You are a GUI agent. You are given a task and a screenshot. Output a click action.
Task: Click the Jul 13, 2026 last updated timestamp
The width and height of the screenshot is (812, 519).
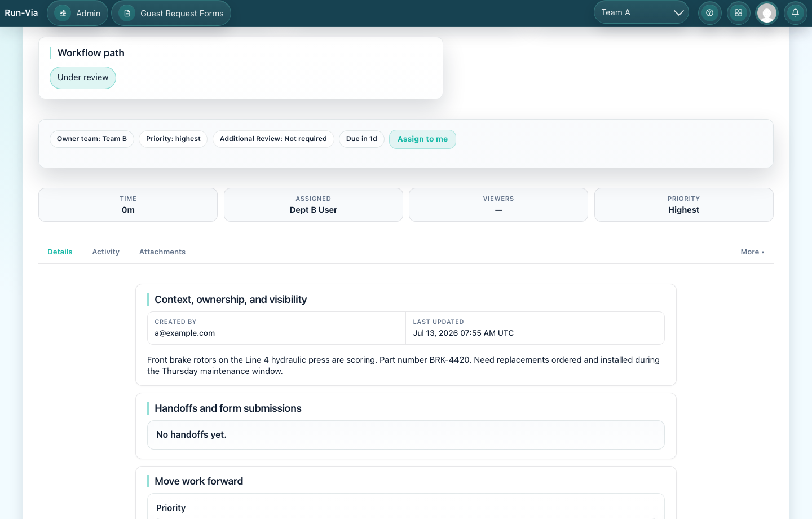tap(464, 333)
